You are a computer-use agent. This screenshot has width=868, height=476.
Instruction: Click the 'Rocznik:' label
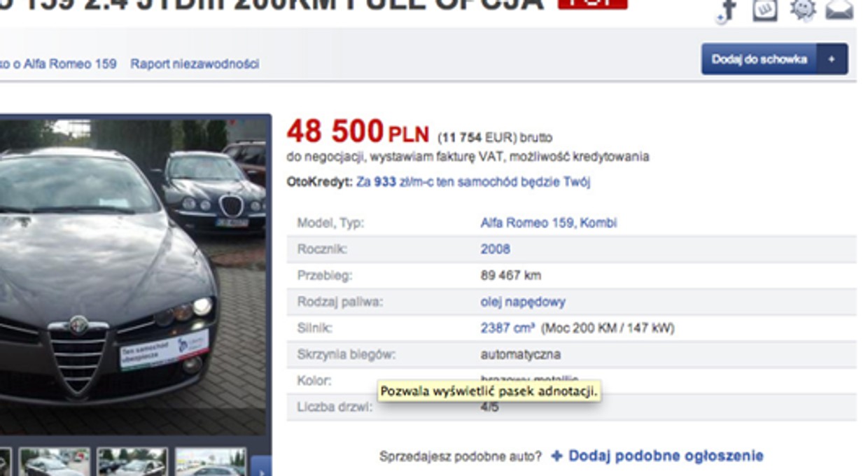point(322,249)
